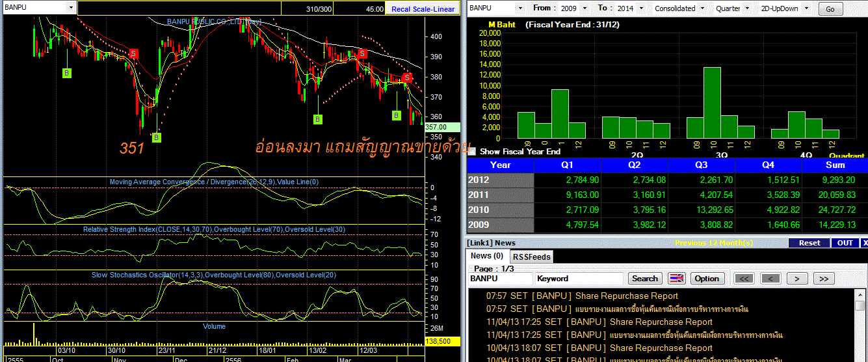Click the 138,500 volume value label
Screen dimensions: 868x362
click(x=443, y=341)
